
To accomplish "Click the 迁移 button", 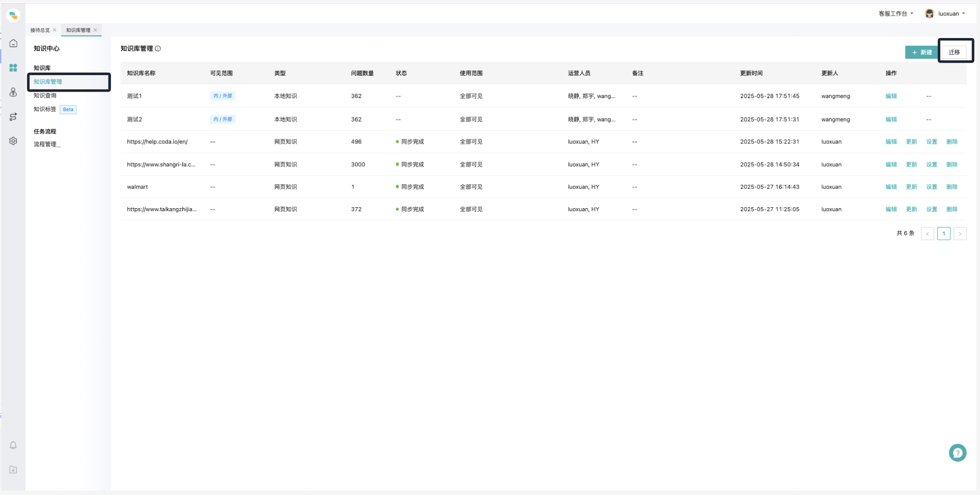I will (954, 52).
